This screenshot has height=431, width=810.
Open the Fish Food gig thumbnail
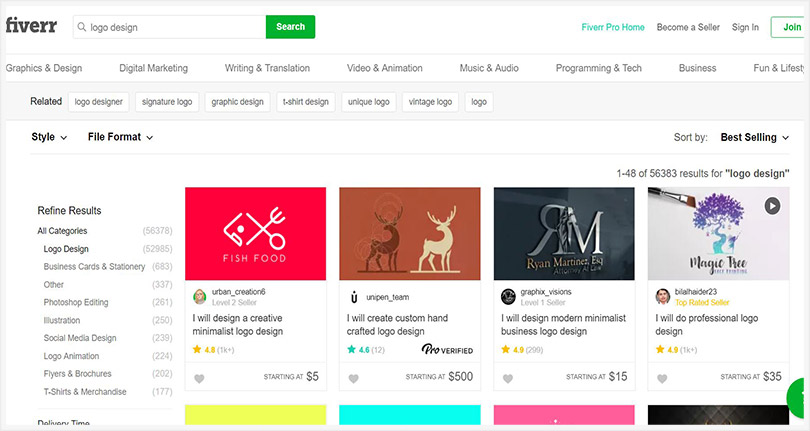[255, 234]
